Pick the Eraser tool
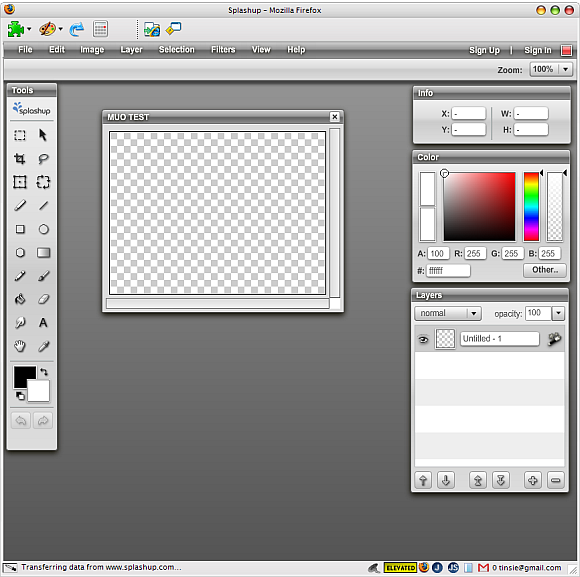 point(43,299)
